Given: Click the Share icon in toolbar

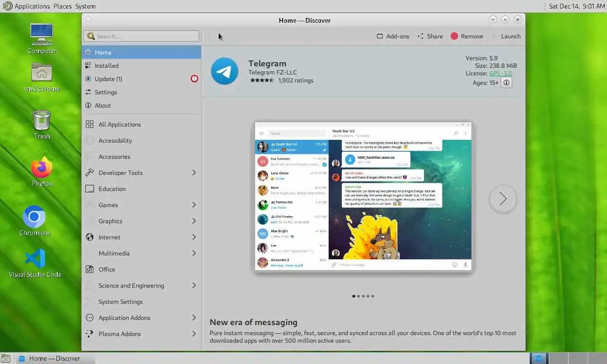Looking at the screenshot, I should click(x=421, y=36).
